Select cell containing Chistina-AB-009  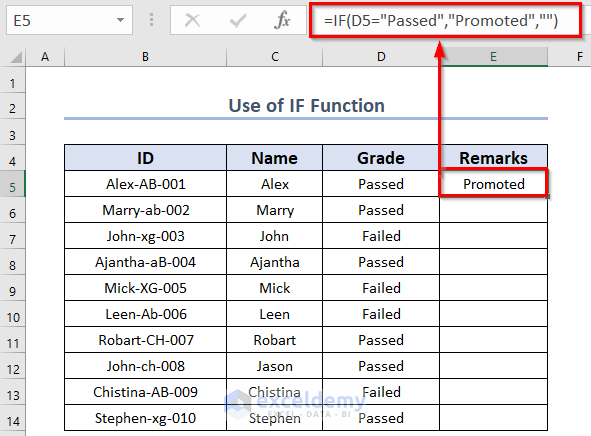[x=145, y=392]
